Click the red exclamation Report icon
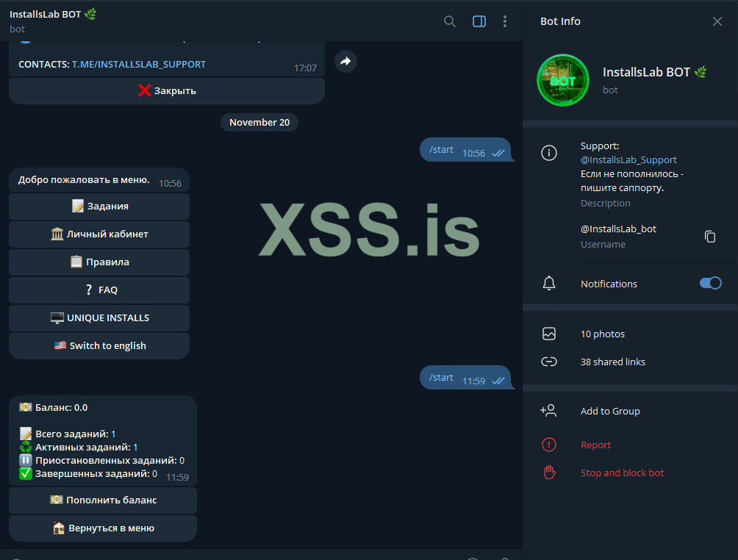 click(549, 444)
